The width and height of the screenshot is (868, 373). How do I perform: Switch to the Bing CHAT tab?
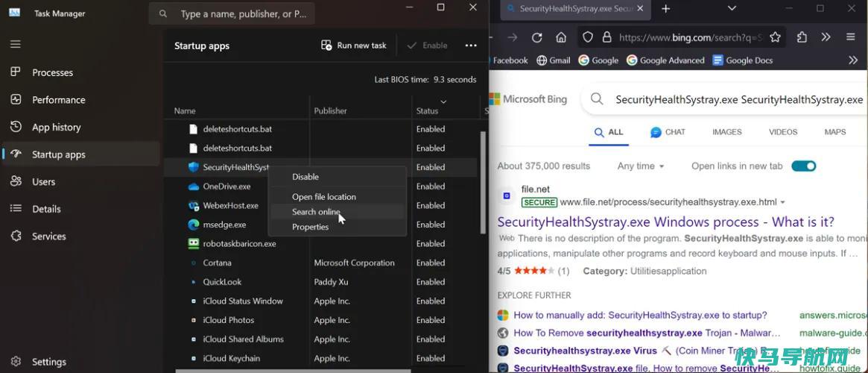tap(668, 133)
